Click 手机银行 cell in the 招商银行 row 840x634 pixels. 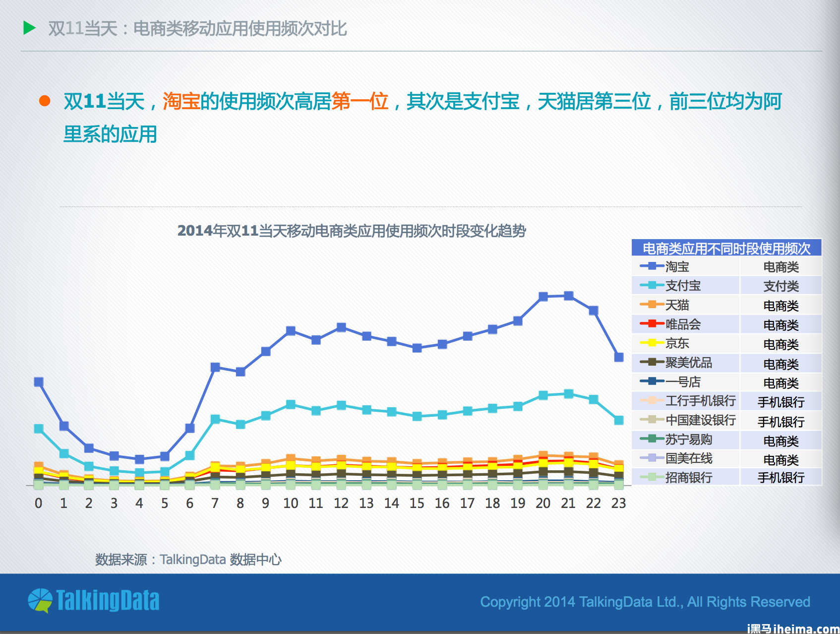point(781,478)
